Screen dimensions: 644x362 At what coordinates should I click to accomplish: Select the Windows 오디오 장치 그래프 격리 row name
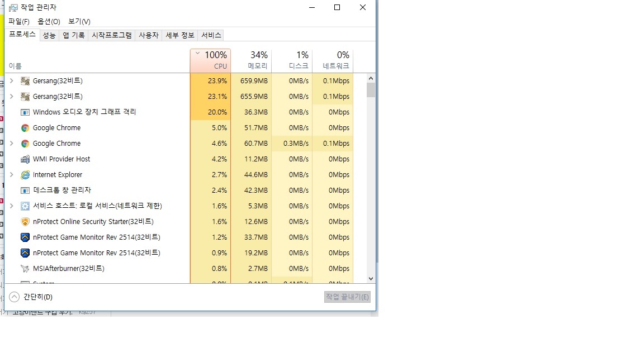coord(84,112)
